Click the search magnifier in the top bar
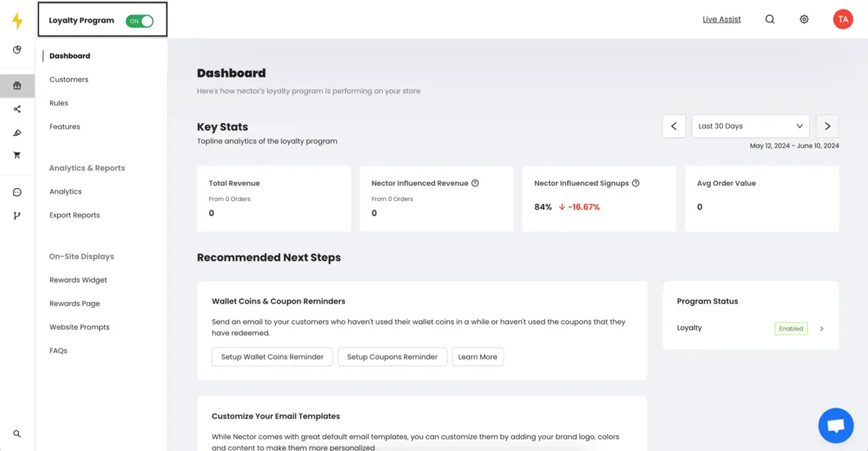This screenshot has width=868, height=451. (770, 20)
